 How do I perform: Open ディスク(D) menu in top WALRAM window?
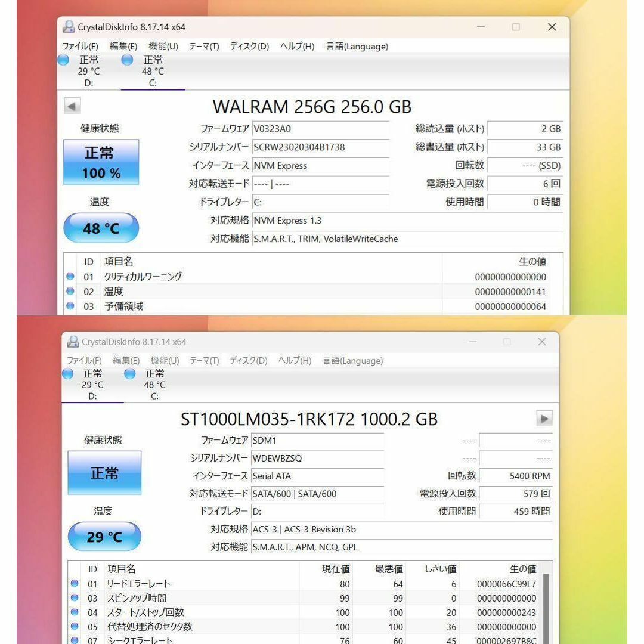tap(249, 47)
